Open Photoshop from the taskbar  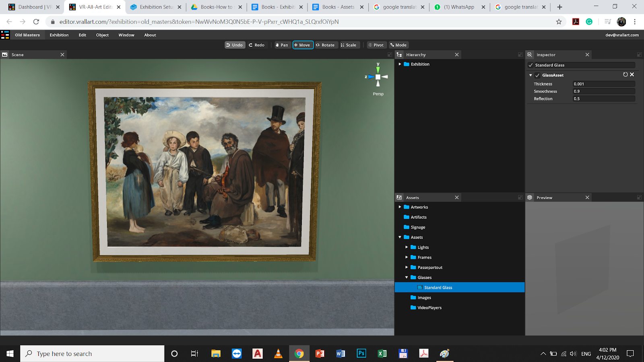click(361, 354)
